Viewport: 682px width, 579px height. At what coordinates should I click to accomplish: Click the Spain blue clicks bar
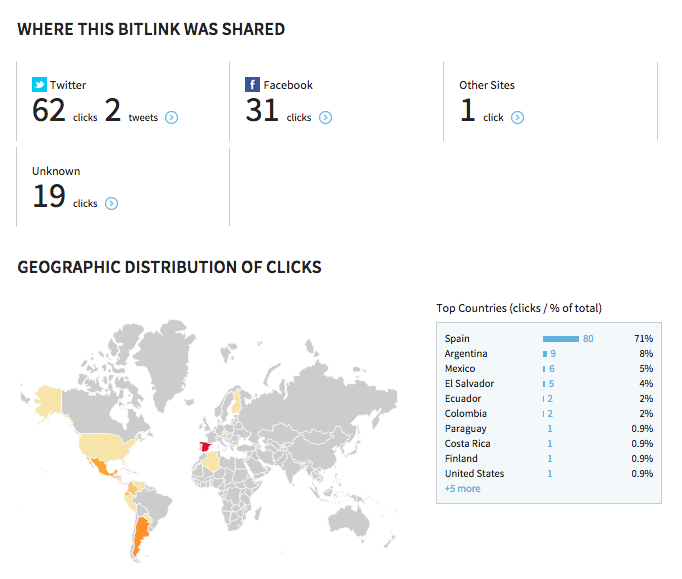tap(561, 339)
